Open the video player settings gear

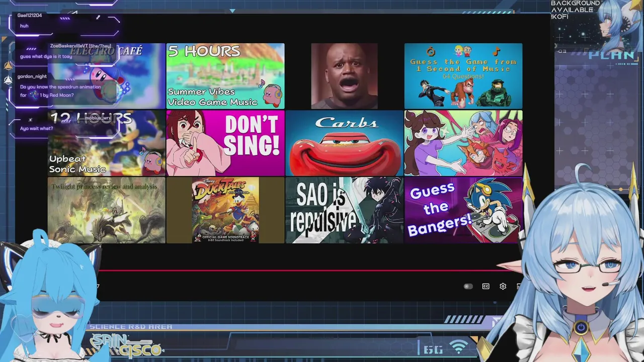tap(503, 286)
